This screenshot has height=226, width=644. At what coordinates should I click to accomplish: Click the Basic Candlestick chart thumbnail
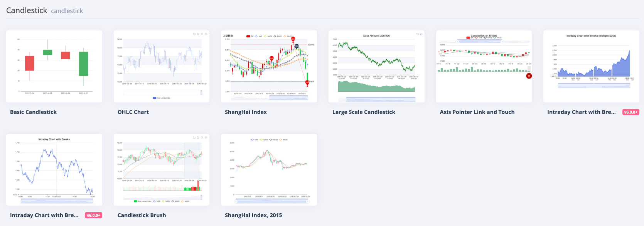tap(54, 66)
